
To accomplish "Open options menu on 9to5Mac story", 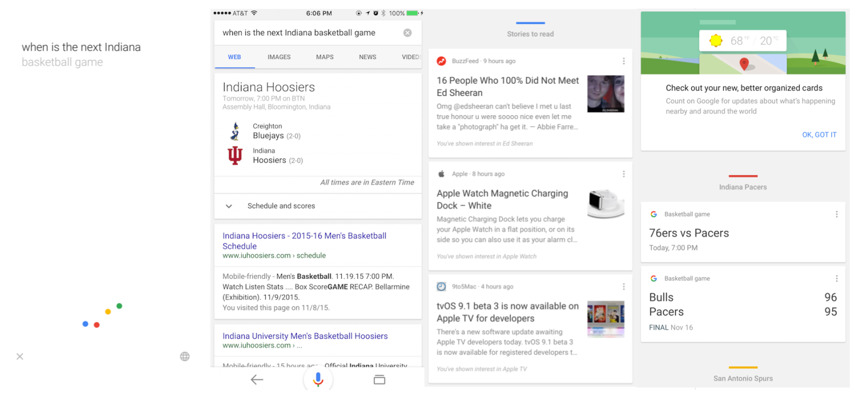I will pos(623,287).
